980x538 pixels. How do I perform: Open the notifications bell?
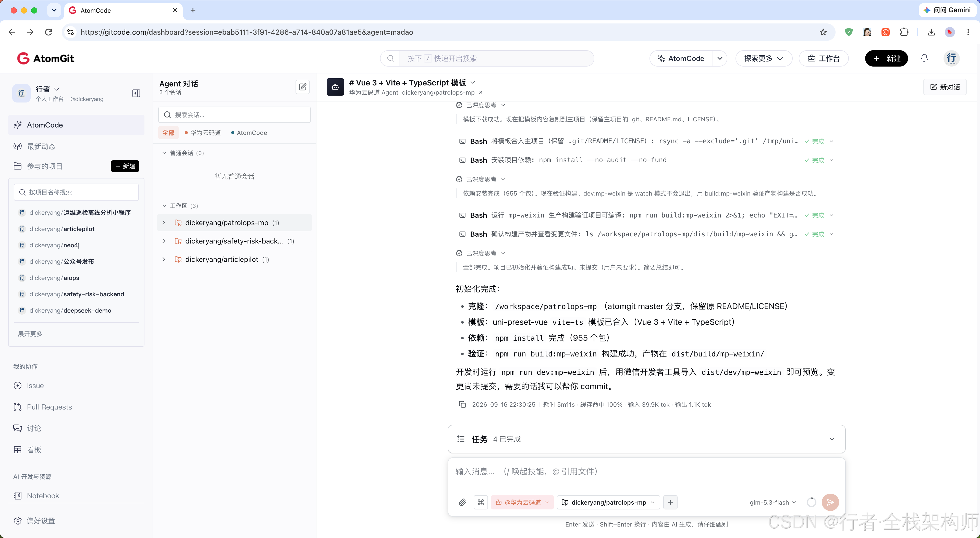924,58
